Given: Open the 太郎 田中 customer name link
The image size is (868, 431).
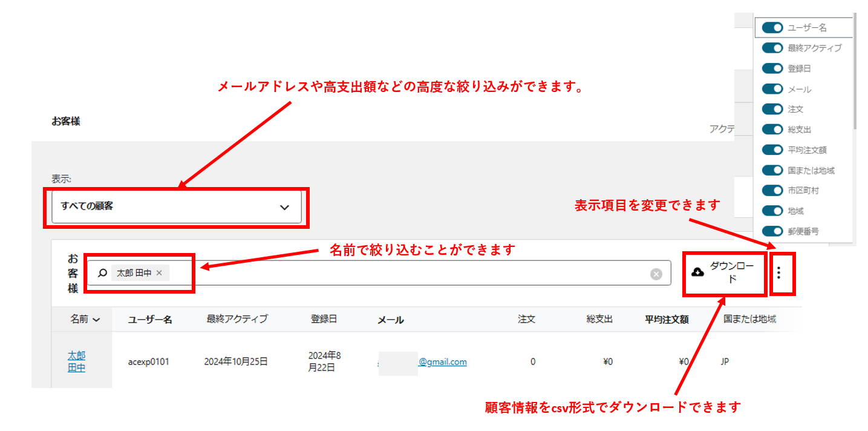Looking at the screenshot, I should (76, 361).
